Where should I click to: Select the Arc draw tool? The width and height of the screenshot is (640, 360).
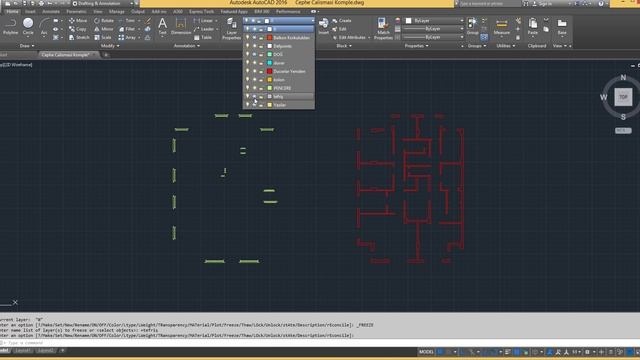(44, 26)
